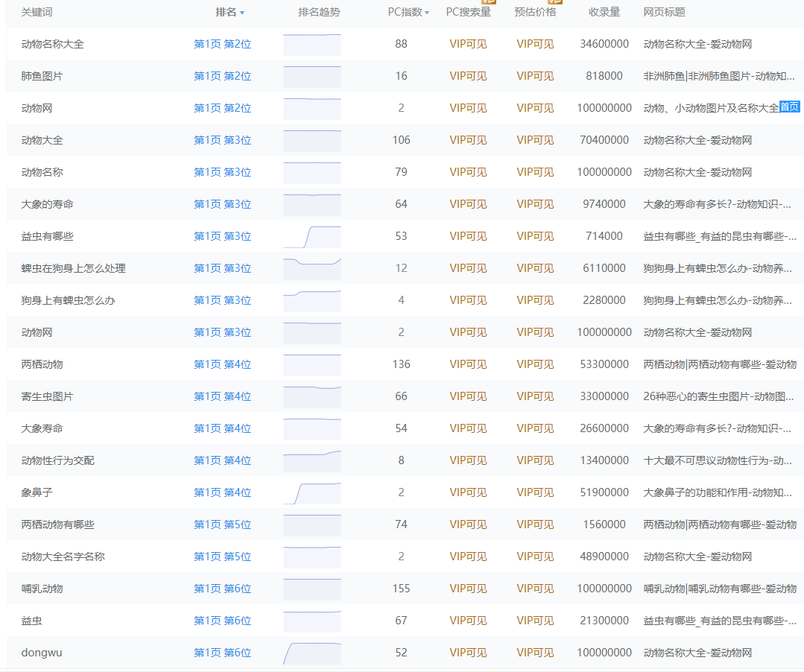Open the keyword 动物大全

pyautogui.click(x=42, y=141)
